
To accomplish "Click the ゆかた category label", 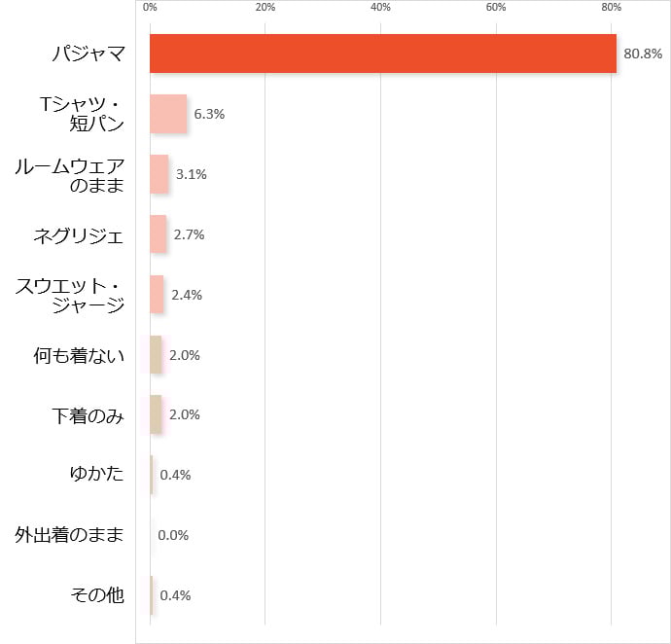I will point(96,475).
